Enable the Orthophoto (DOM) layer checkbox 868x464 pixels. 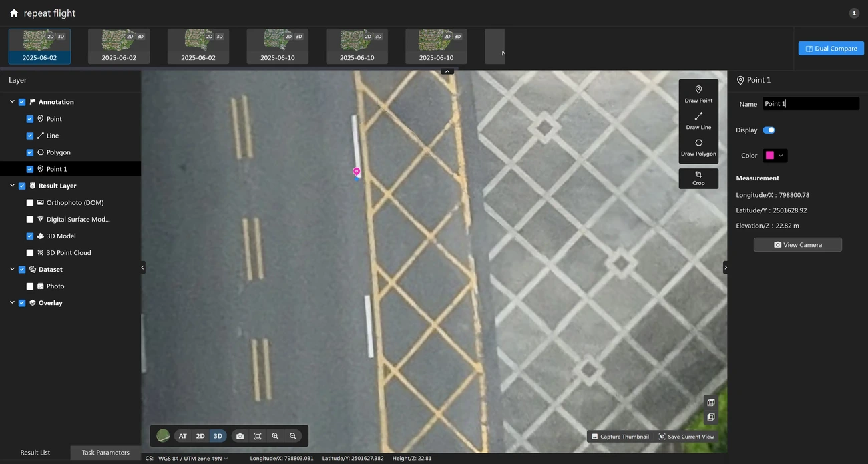(30, 202)
